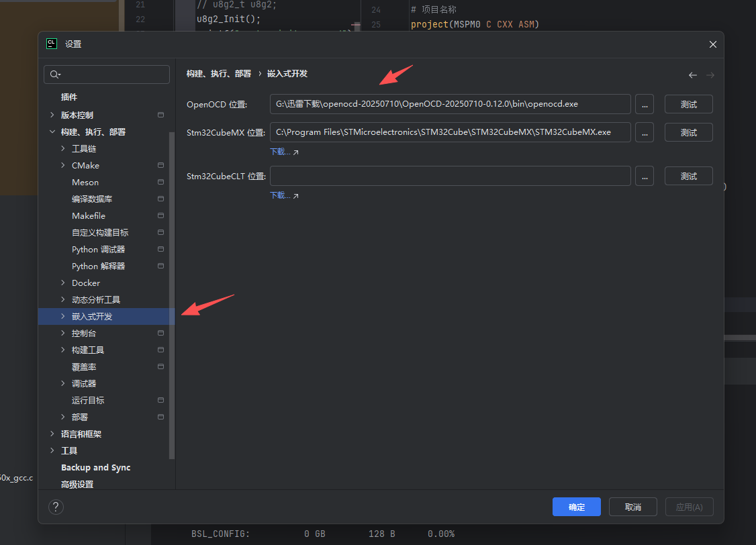The image size is (756, 545).
Task: Click the project-level icon beside 编译数据库
Action: click(x=160, y=199)
